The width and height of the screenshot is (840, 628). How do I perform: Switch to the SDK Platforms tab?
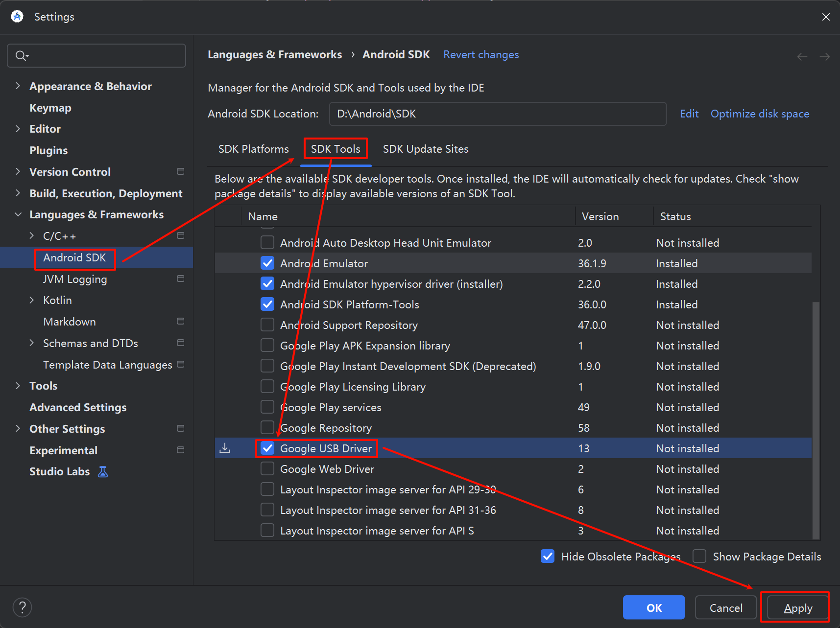tap(253, 149)
